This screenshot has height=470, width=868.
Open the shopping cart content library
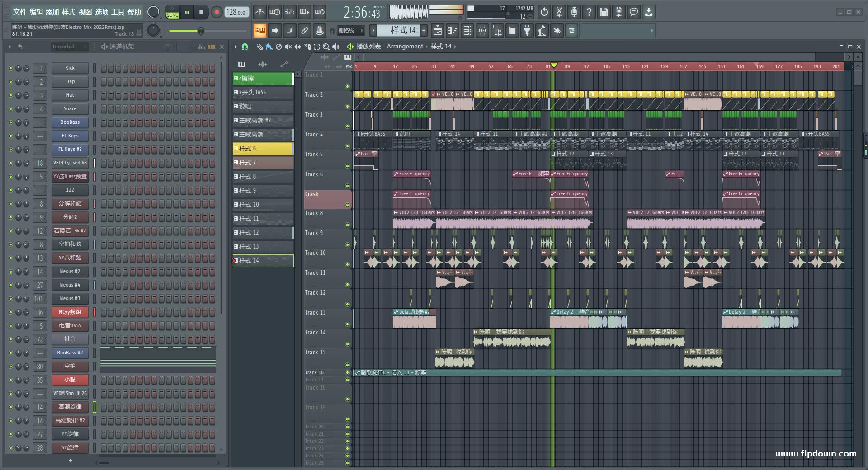(x=571, y=31)
